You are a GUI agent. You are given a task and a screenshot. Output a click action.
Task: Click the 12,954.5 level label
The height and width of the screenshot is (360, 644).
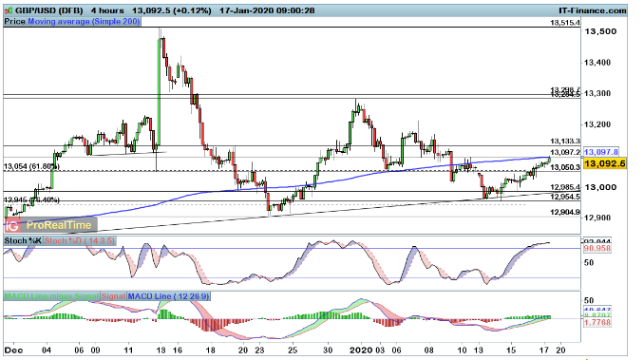coord(565,197)
